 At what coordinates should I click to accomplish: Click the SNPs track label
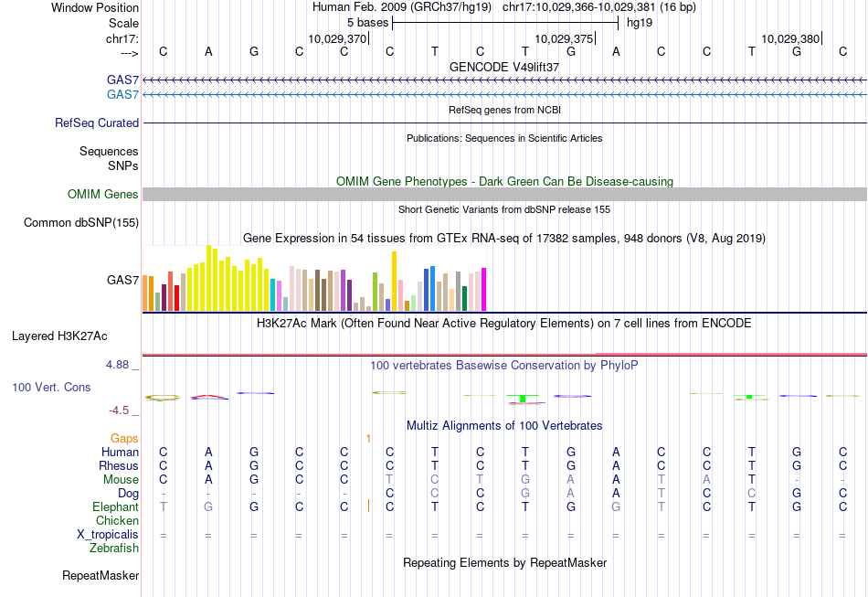tap(123, 165)
